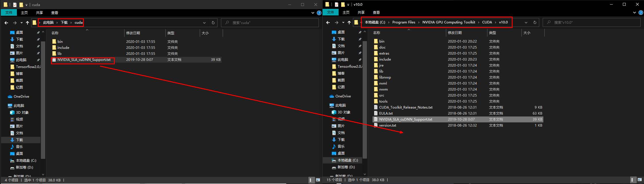Open 查看 tab in v10.0 window
Screen dimensions: 644x184
(x=376, y=12)
